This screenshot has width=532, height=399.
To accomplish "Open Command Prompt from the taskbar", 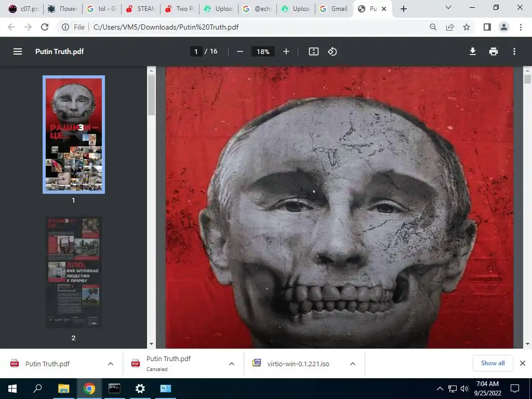I will (x=114, y=389).
